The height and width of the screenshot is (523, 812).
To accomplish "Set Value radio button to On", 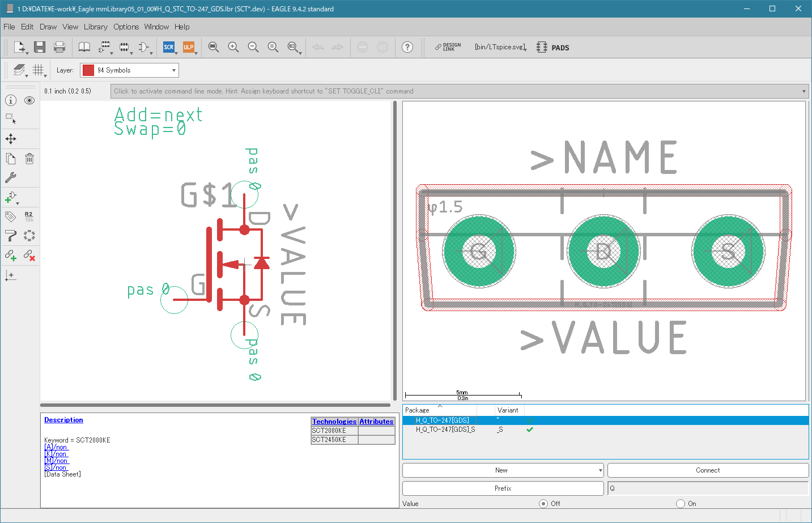I will click(x=681, y=504).
